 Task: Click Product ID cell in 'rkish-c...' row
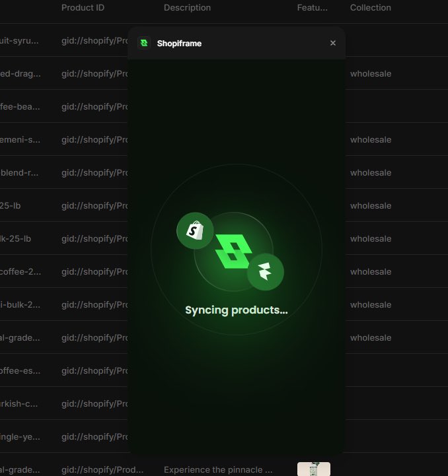coord(94,404)
